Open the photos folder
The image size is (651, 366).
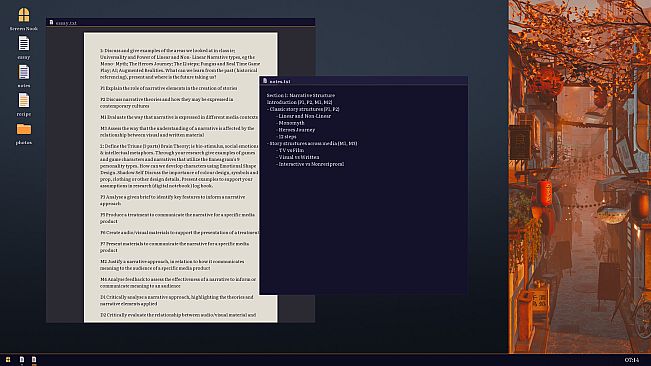click(x=24, y=133)
